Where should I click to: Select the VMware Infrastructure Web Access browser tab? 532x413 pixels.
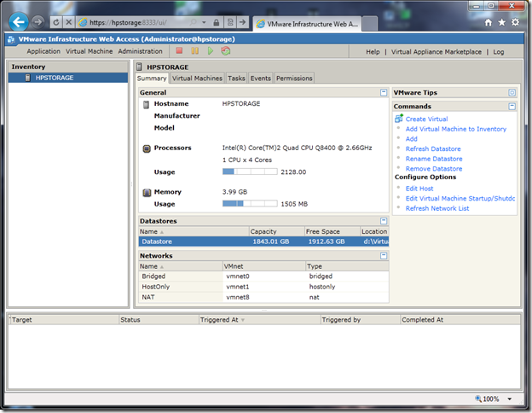(x=307, y=24)
